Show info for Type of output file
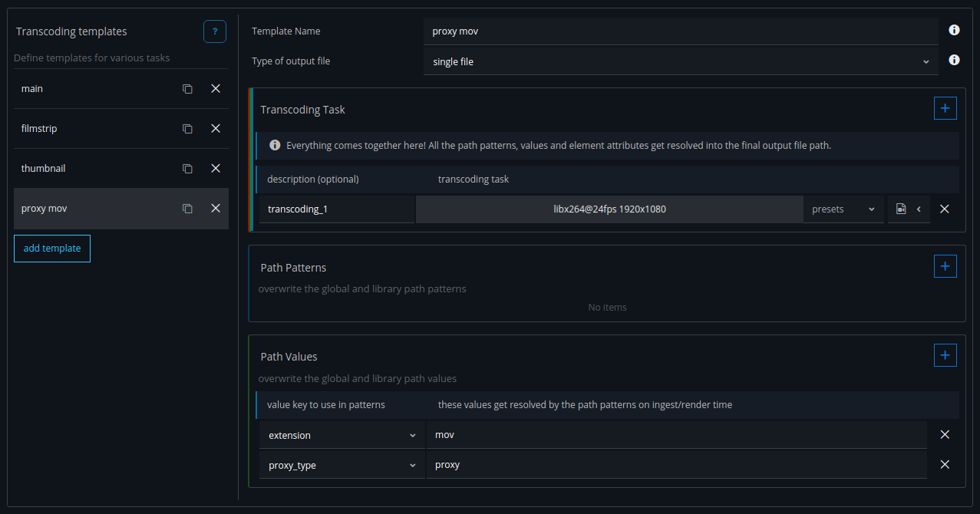The image size is (980, 514). [x=954, y=60]
